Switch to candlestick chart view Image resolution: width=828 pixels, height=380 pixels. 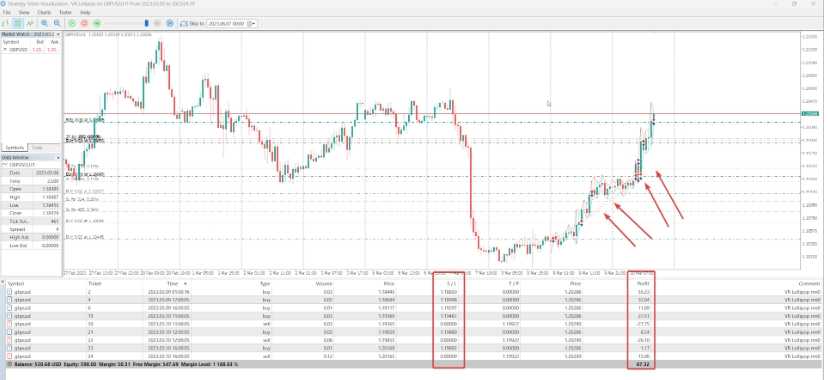18,23
